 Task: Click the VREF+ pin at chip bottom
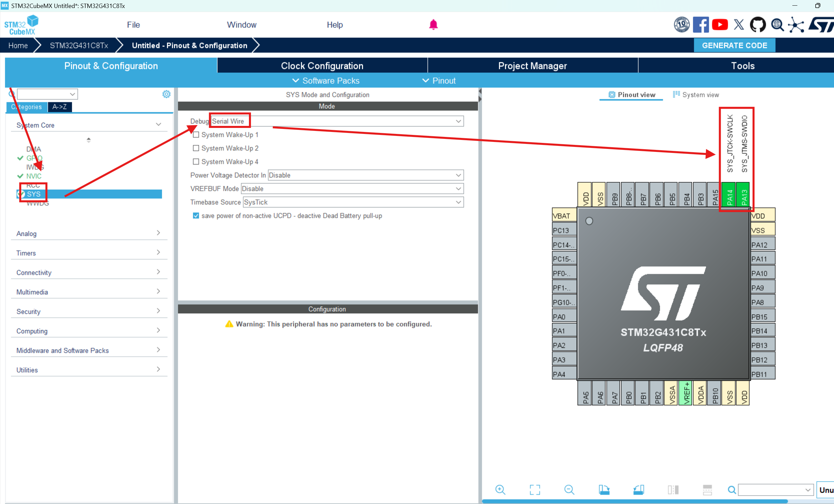(686, 393)
